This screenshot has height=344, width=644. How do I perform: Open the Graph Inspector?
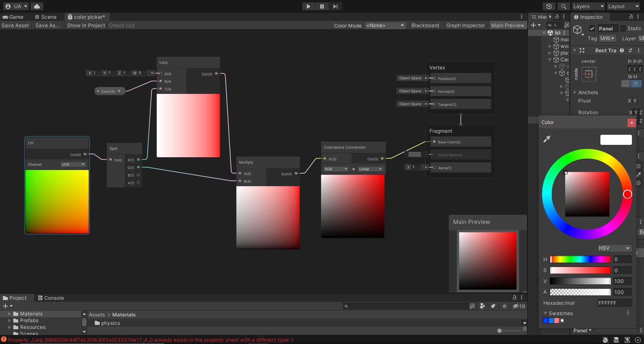point(466,25)
